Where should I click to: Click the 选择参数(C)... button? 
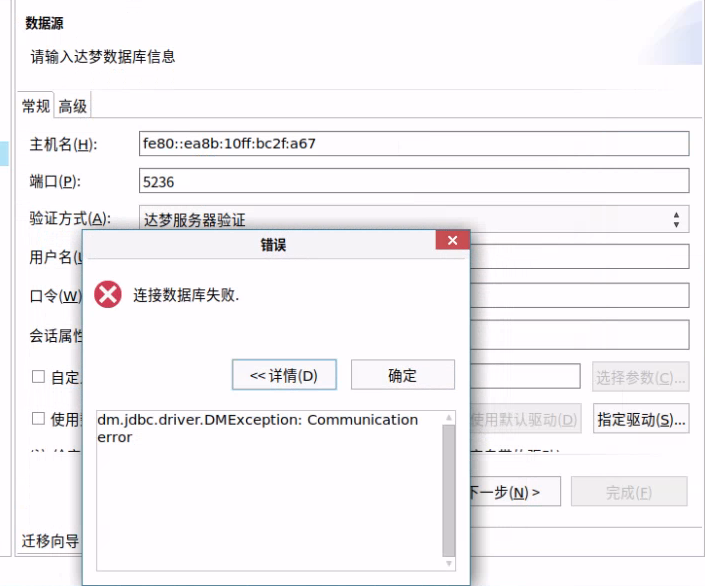click(640, 377)
